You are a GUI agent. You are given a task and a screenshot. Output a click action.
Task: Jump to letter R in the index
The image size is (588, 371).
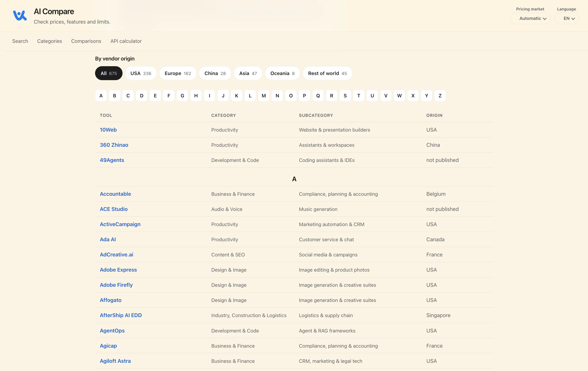tap(332, 96)
